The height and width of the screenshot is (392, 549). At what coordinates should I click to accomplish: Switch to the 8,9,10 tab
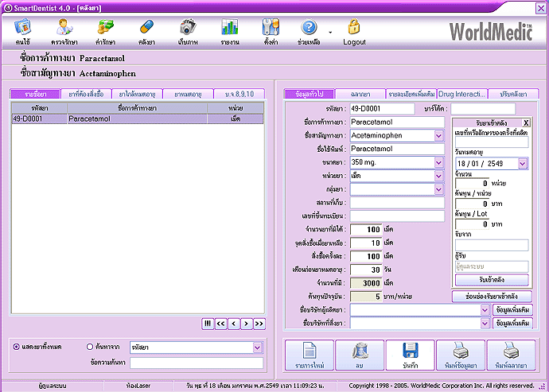click(239, 94)
